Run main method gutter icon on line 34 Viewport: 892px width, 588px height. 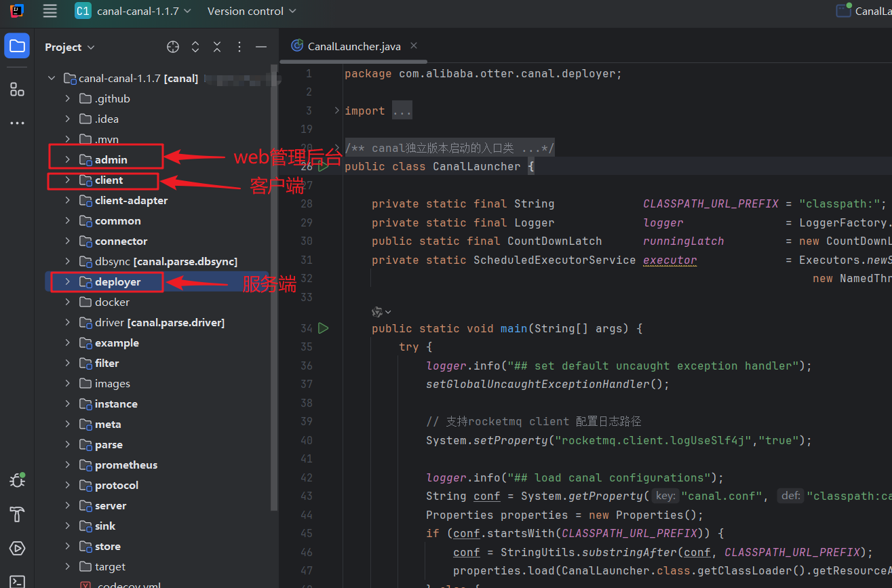tap(324, 328)
